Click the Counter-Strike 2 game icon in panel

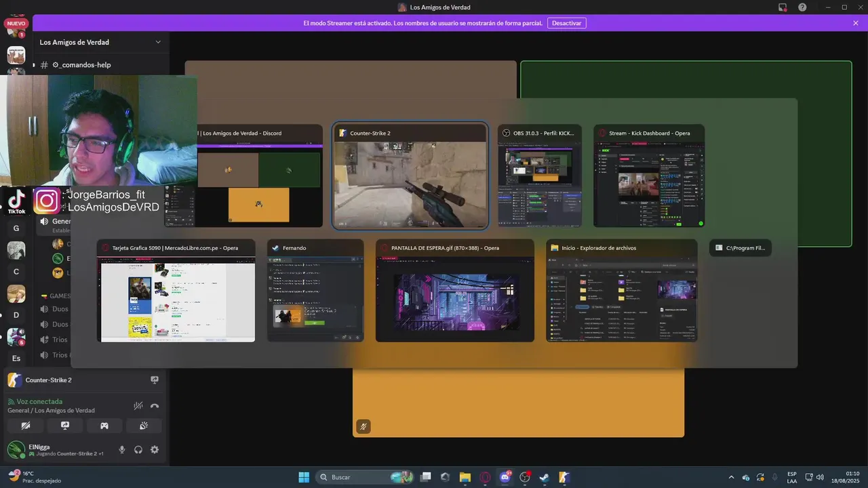pos(15,380)
